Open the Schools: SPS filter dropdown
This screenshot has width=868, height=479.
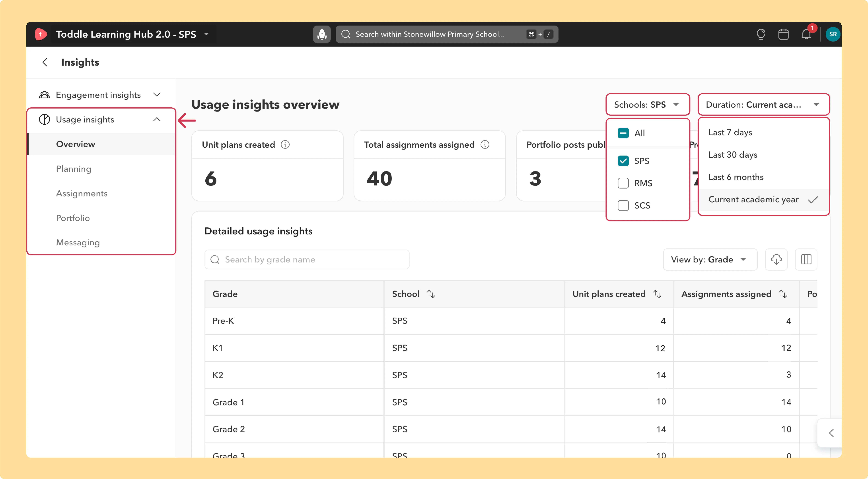648,105
